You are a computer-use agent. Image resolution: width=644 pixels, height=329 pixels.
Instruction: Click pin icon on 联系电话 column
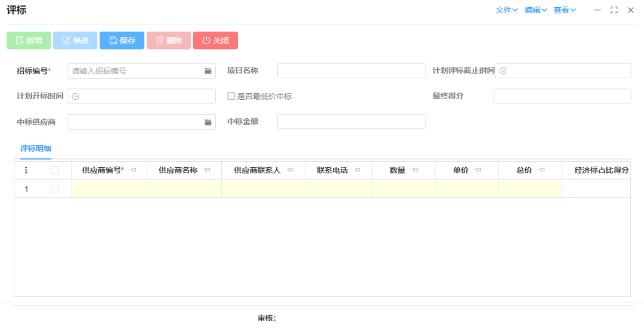[357, 170]
